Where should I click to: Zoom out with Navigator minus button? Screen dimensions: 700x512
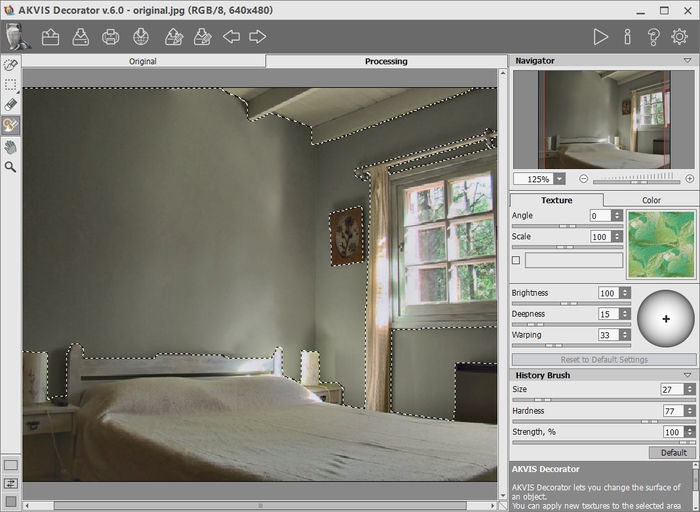(583, 179)
